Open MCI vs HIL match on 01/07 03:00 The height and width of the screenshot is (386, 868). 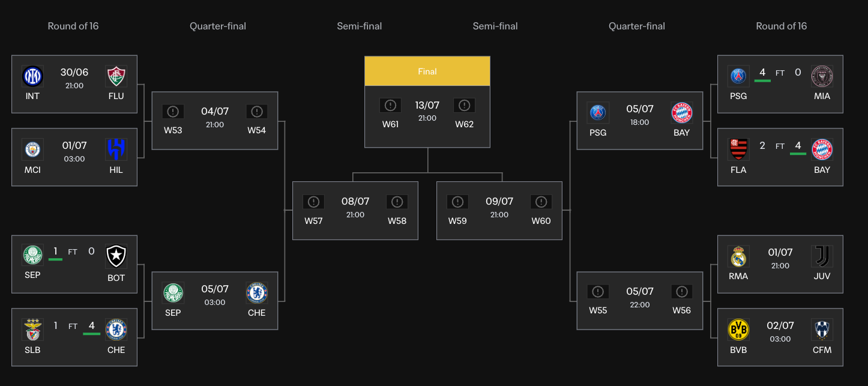point(74,157)
